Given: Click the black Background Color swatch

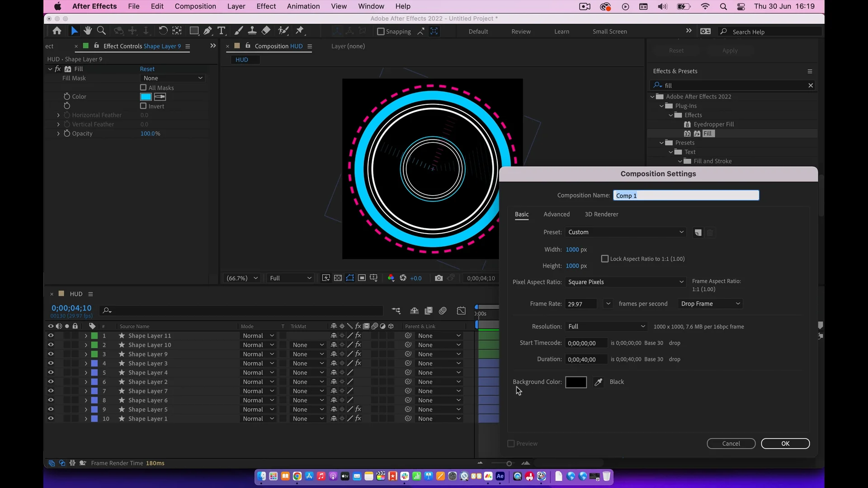Looking at the screenshot, I should pos(576,382).
